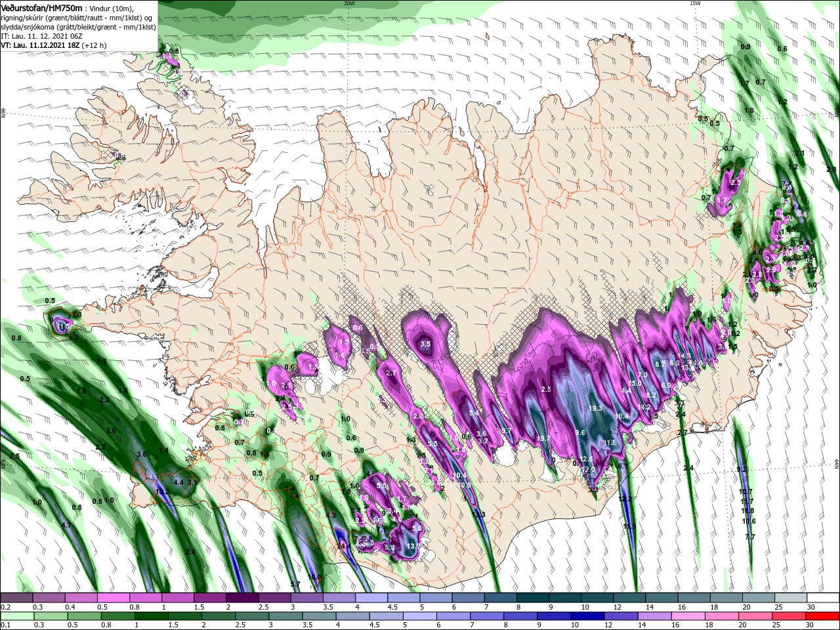Image resolution: width=840 pixels, height=630 pixels.
Task: Click the 20W longitude label
Action: [349, 3]
